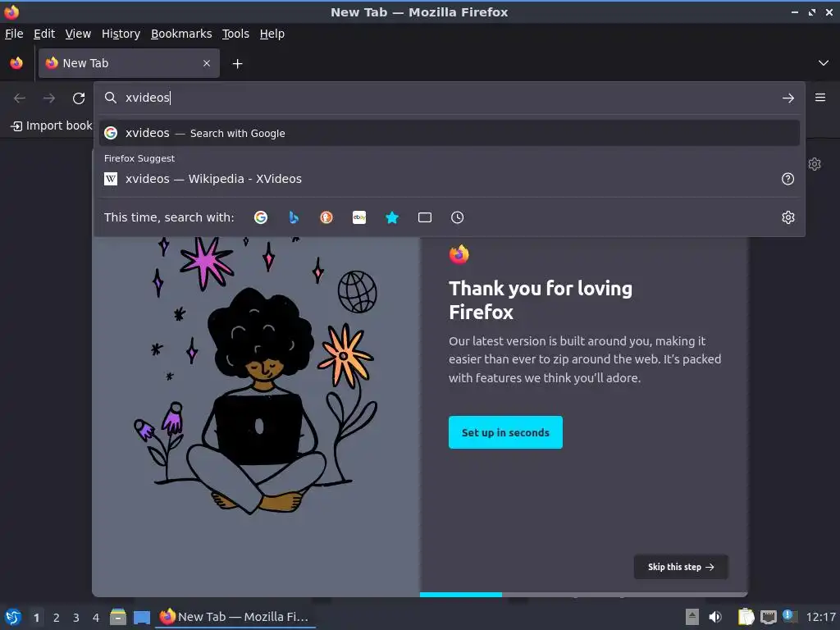Select the New Tab browser tab
The height and width of the screenshot is (630, 840).
coord(129,63)
